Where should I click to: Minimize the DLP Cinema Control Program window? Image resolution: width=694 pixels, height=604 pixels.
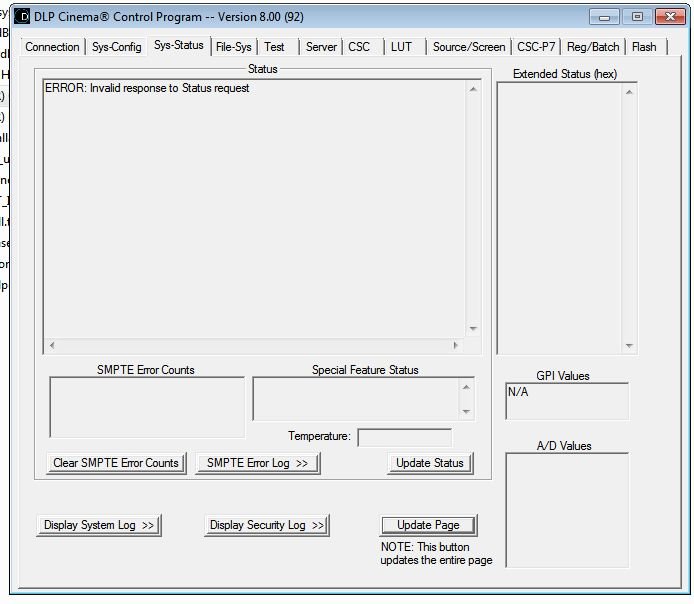point(604,17)
